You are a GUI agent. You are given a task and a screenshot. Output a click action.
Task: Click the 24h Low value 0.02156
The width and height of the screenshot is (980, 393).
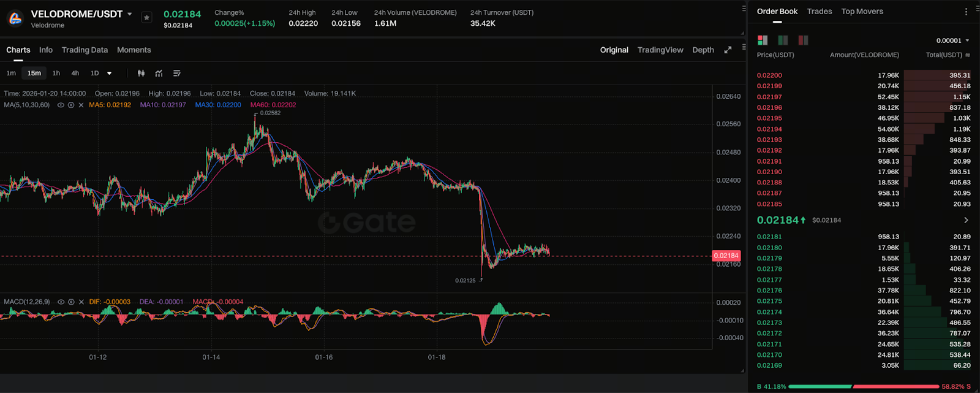click(346, 23)
